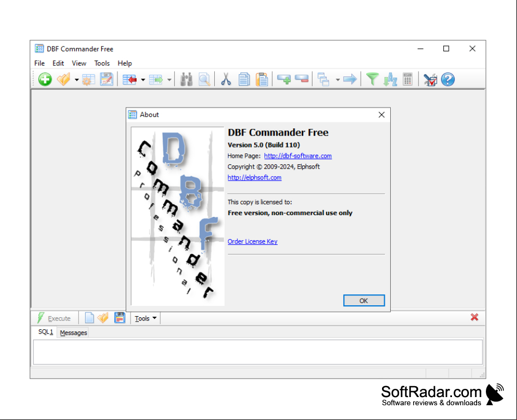Open the table structure icon with gear

coord(88,79)
